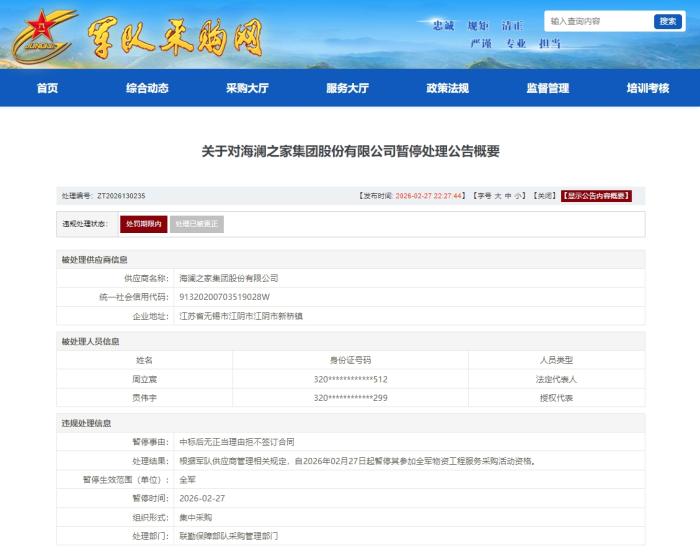Screen dimensions: 700x554
Task: Go to 综合动态 navigation item
Action: (x=147, y=88)
